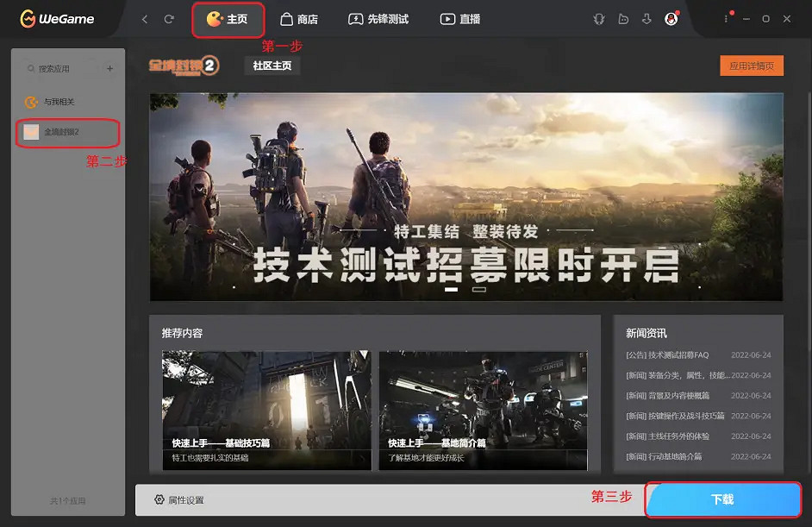Click the back arrow navigation icon
The image size is (812, 527).
(143, 18)
